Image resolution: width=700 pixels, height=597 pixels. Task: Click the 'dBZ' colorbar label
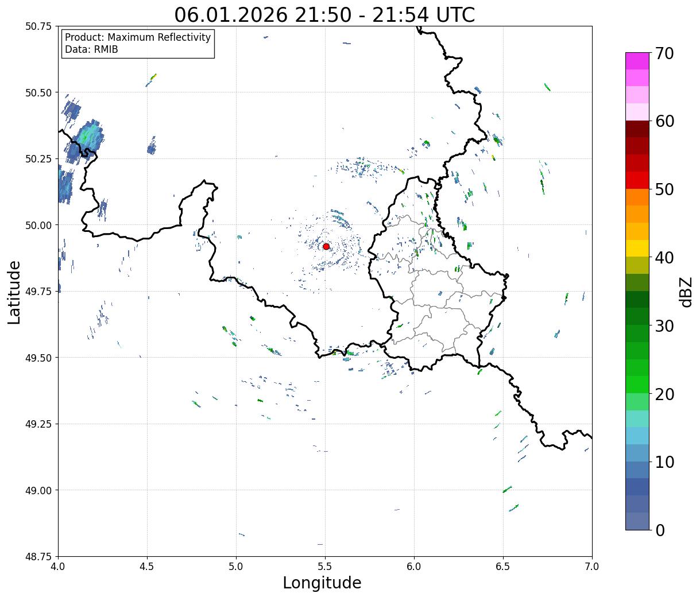tap(686, 292)
